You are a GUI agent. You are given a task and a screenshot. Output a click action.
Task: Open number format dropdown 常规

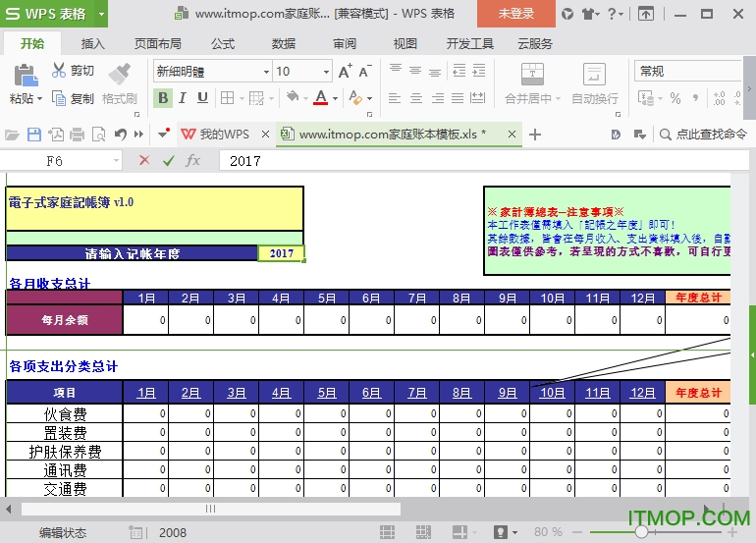pos(688,72)
